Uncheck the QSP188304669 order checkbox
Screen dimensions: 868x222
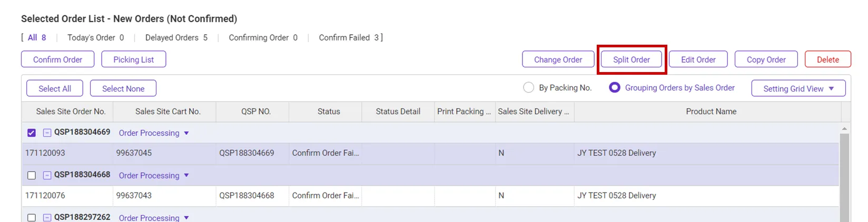(32, 133)
